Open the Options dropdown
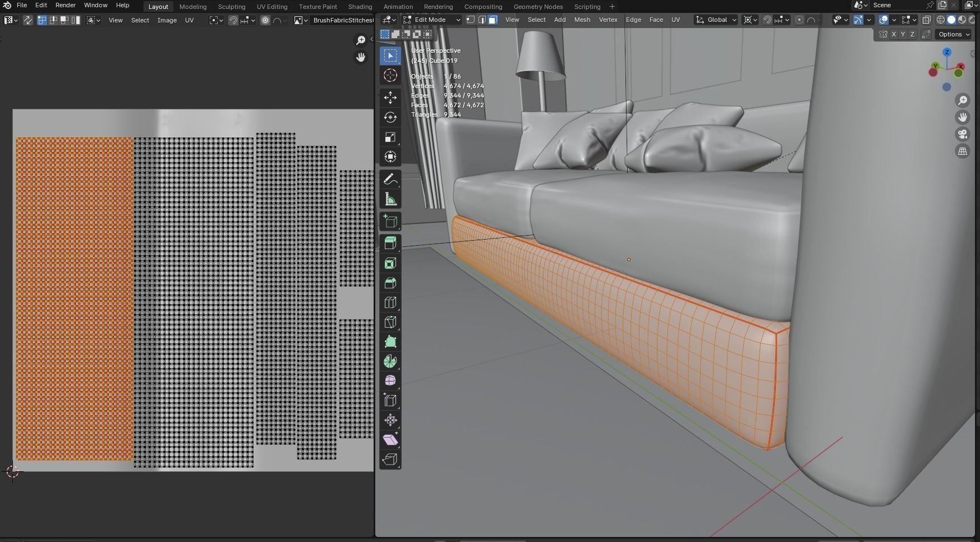 954,34
